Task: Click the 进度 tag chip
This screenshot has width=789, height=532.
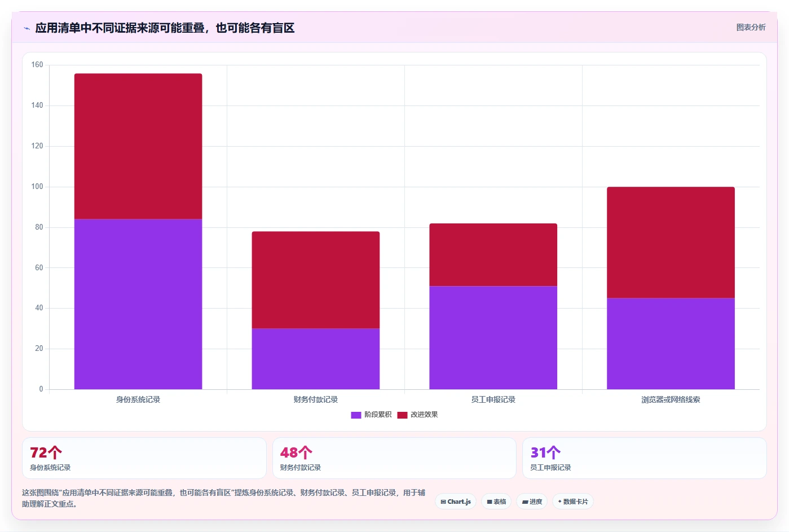Action: coord(532,502)
